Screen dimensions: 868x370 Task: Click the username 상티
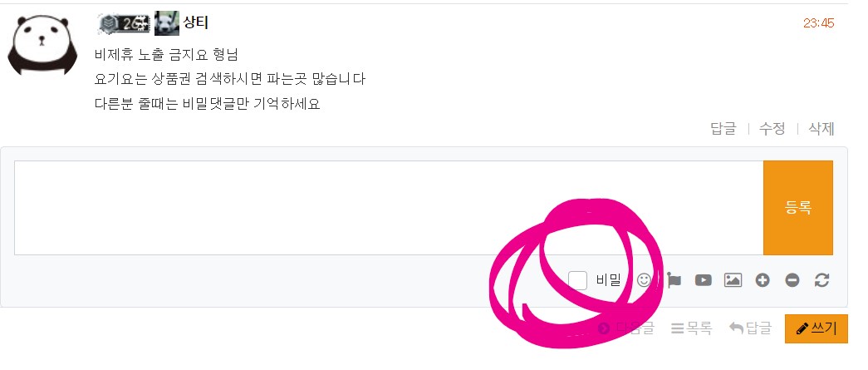tap(195, 22)
